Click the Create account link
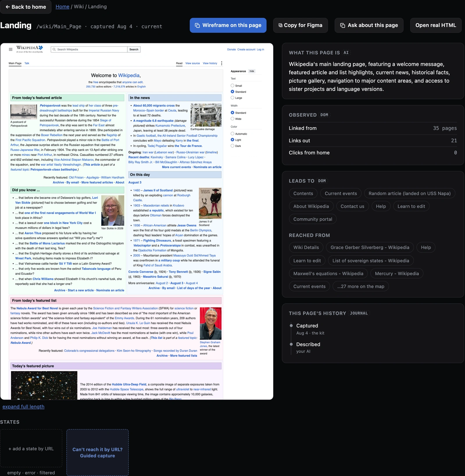465x476 pixels. [246, 49]
